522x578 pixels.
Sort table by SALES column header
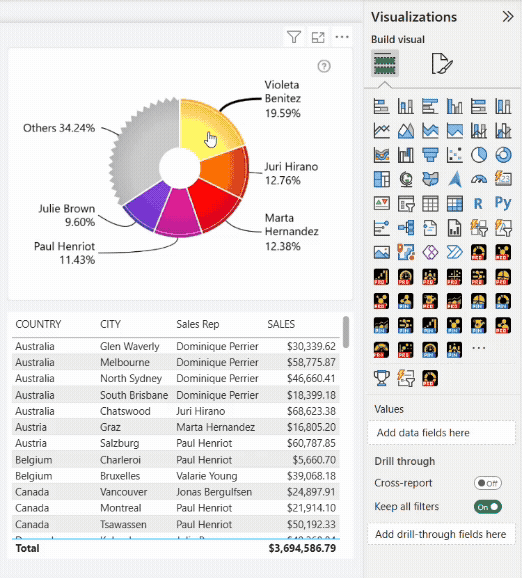click(281, 324)
